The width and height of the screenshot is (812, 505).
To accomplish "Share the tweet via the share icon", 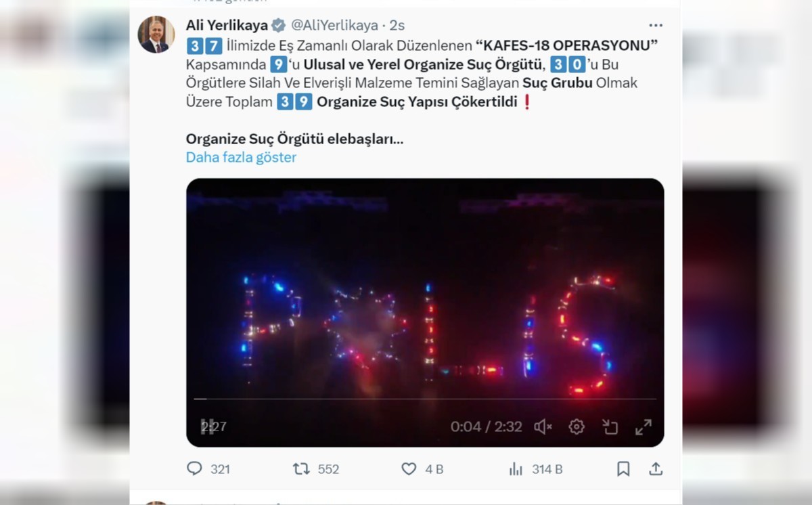I will click(655, 468).
